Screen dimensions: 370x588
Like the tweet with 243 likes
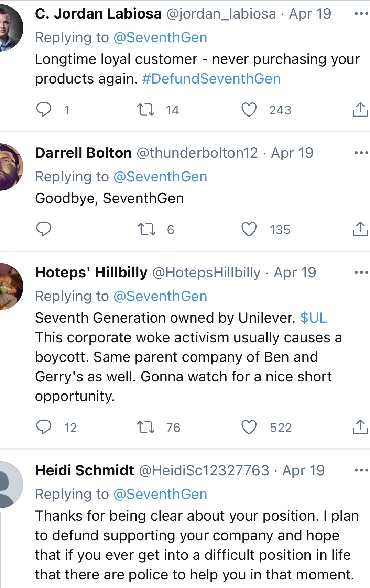click(x=249, y=110)
